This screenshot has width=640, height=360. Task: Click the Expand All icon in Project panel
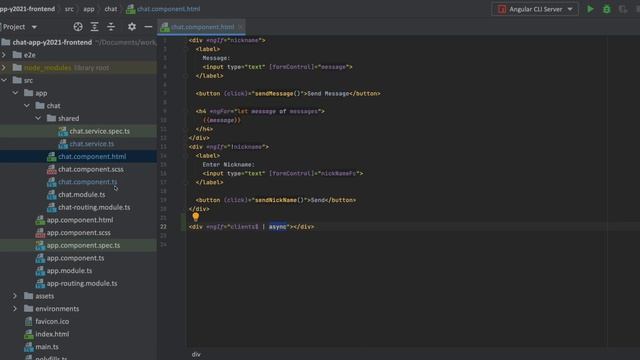pos(94,27)
